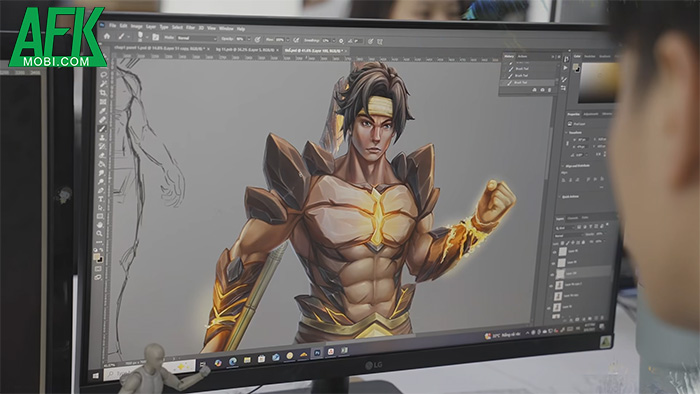Select the Rectangle shape tool
The width and height of the screenshot is (700, 394).
[100, 217]
